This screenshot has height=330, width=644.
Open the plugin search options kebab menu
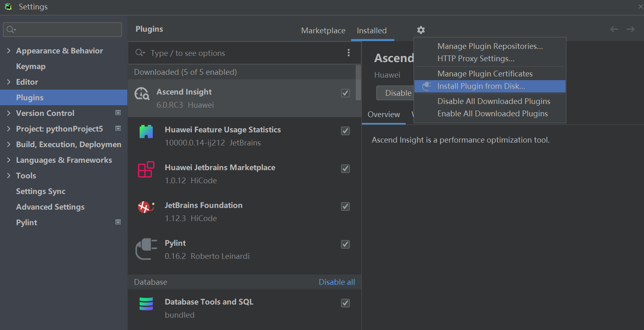[349, 53]
